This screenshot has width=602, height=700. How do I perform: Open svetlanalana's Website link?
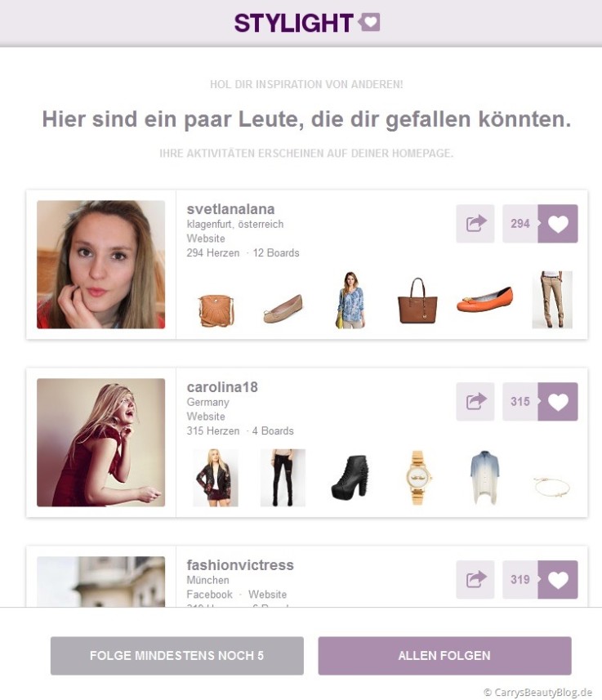(206, 239)
